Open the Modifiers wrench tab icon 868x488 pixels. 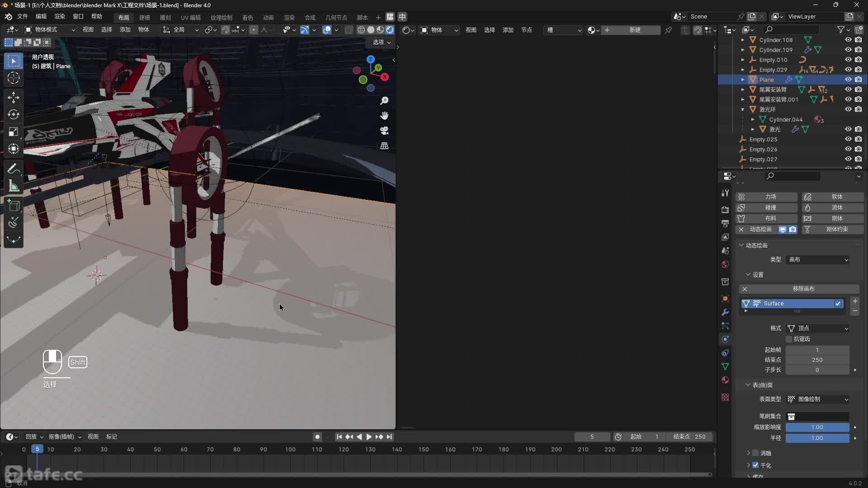point(725,312)
